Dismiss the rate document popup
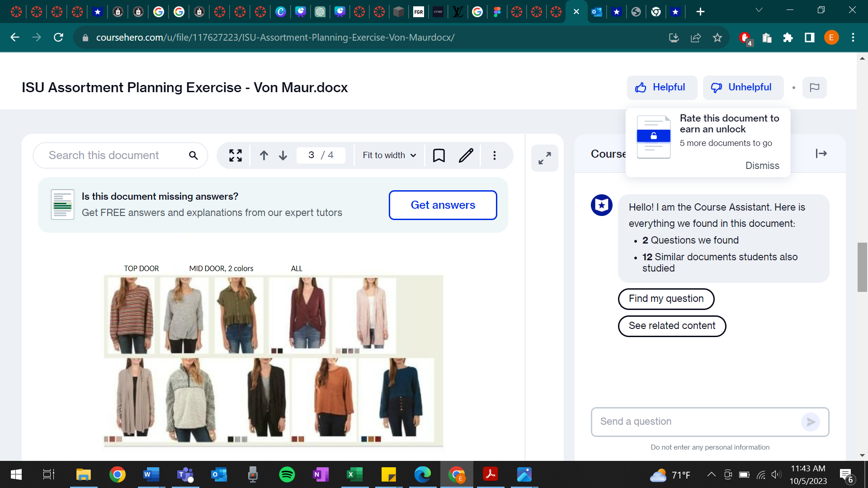Screen dimensions: 868x488 (762, 166)
